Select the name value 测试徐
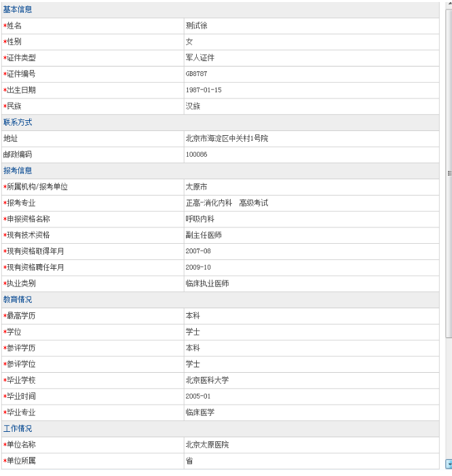 click(x=197, y=26)
